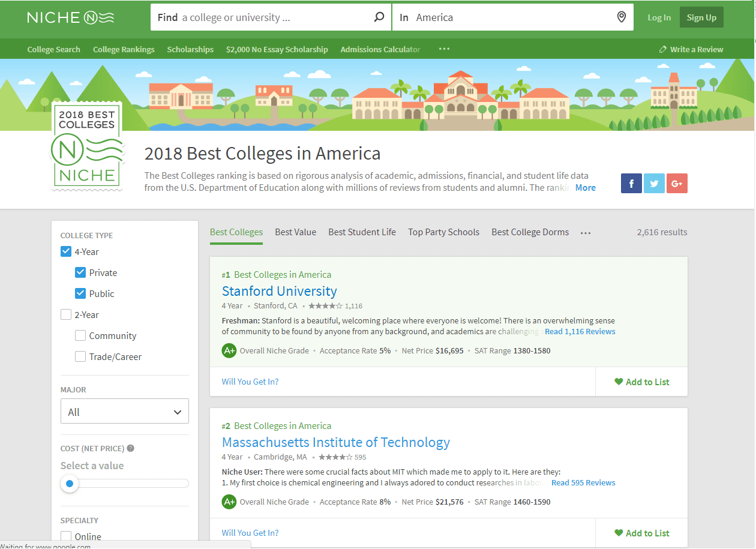The image size is (756, 549).
Task: Click MIT's Will You Get In link
Action: 250,533
